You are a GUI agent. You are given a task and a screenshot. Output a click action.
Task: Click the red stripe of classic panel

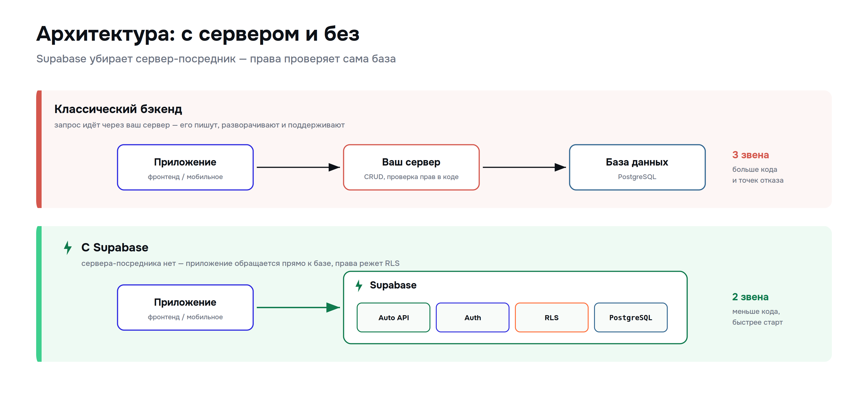(x=39, y=149)
